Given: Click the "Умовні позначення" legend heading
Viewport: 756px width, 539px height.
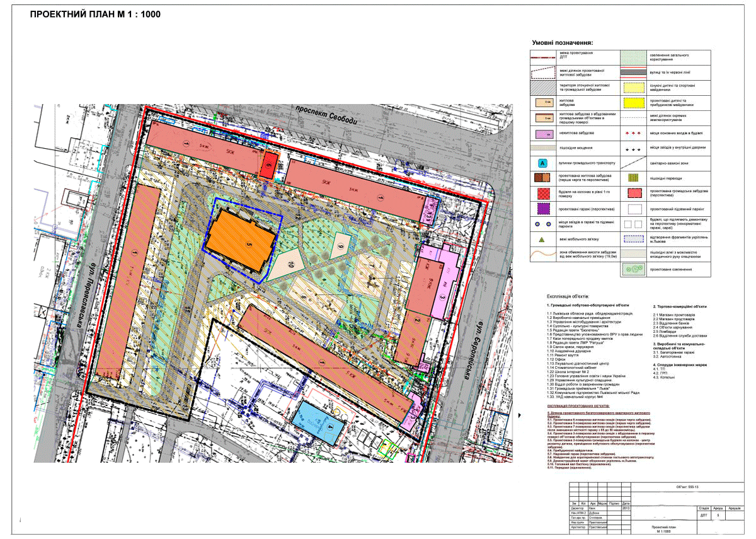Looking at the screenshot, I should (x=563, y=42).
